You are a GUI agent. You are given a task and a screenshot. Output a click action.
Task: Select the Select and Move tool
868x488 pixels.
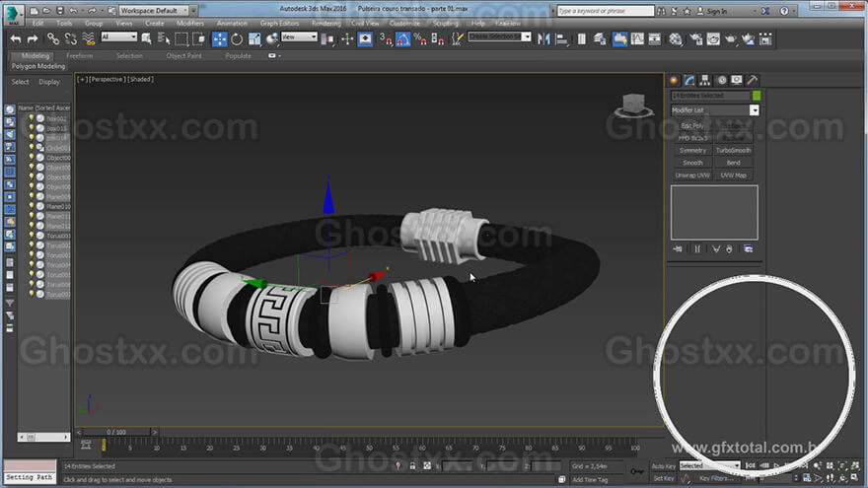(x=219, y=38)
